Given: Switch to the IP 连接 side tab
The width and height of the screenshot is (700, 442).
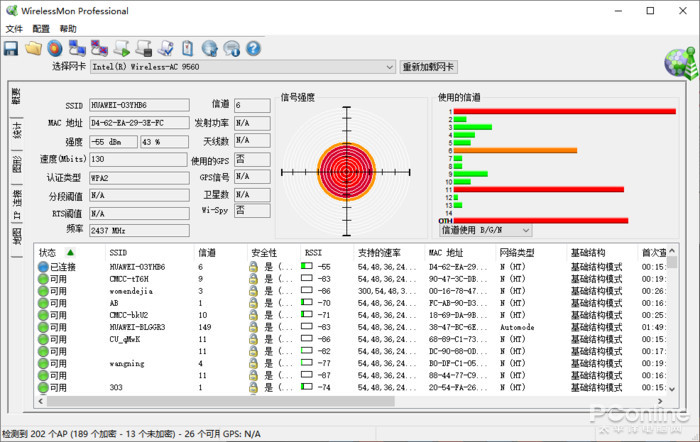Looking at the screenshot, I should coord(16,204).
